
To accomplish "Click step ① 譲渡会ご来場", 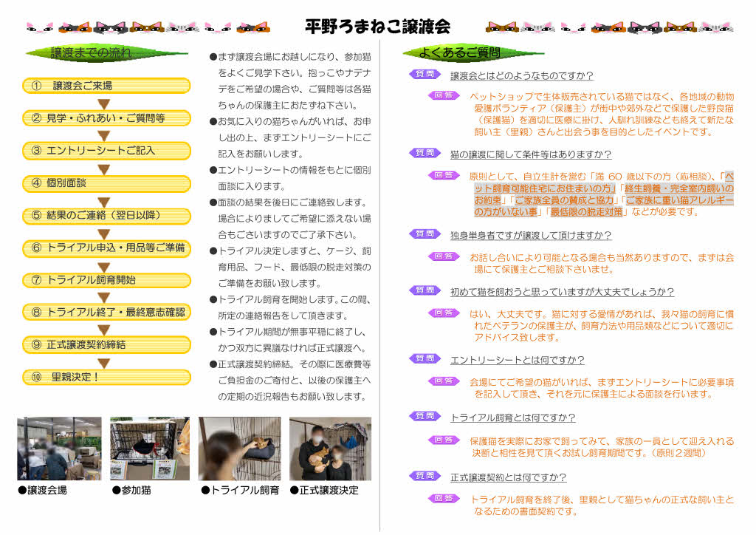I will coord(106,86).
